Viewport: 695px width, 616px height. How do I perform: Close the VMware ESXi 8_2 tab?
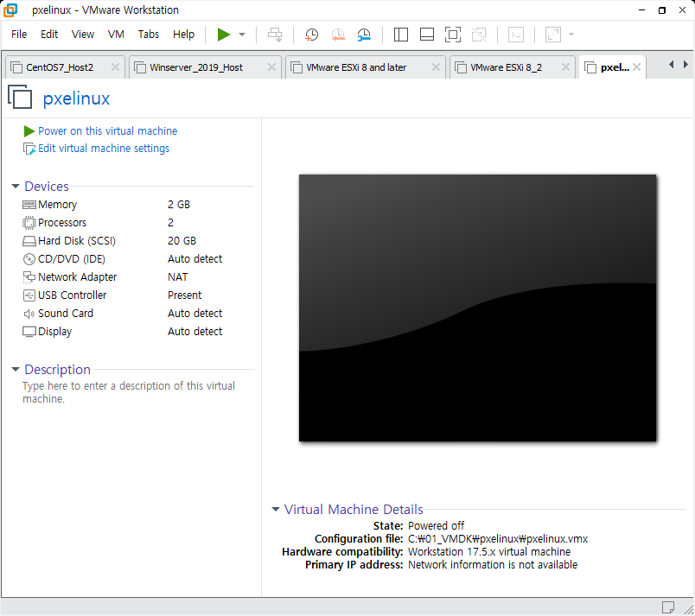pos(565,67)
